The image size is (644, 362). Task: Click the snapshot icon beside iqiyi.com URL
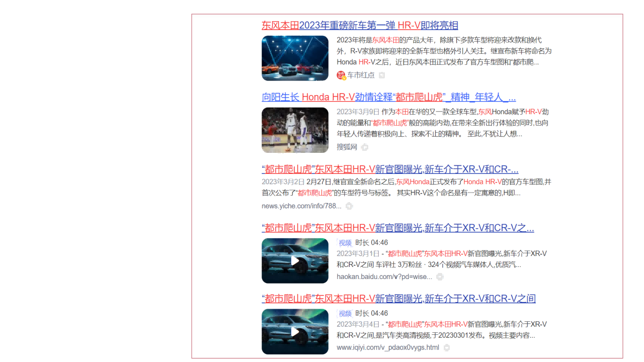tap(446, 347)
